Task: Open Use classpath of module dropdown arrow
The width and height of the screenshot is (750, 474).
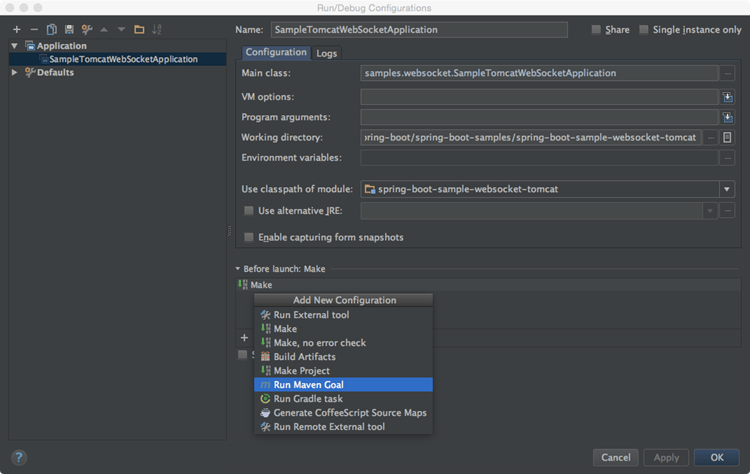Action: 727,189
